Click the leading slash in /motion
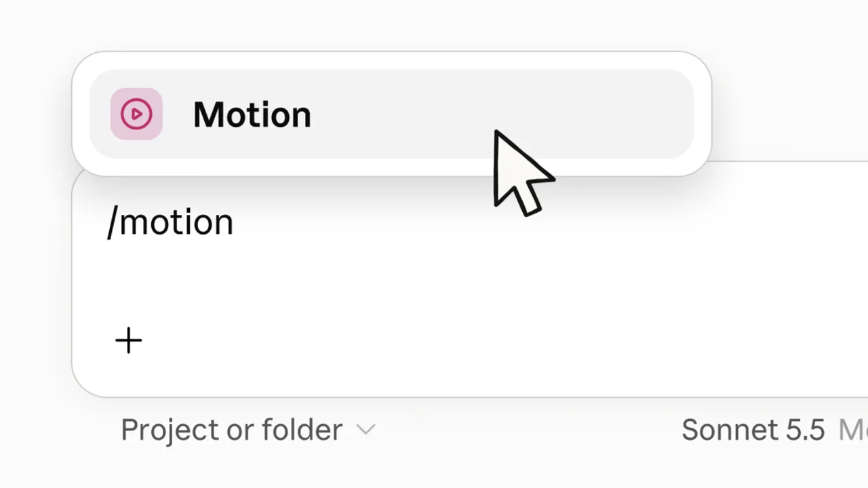Screen dimensions: 868x488 click(113, 222)
